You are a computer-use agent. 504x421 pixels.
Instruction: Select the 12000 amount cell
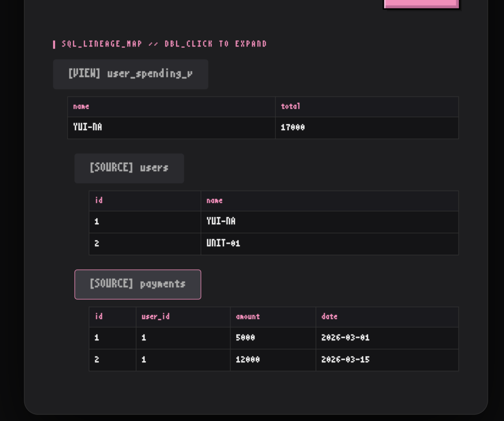[248, 360]
